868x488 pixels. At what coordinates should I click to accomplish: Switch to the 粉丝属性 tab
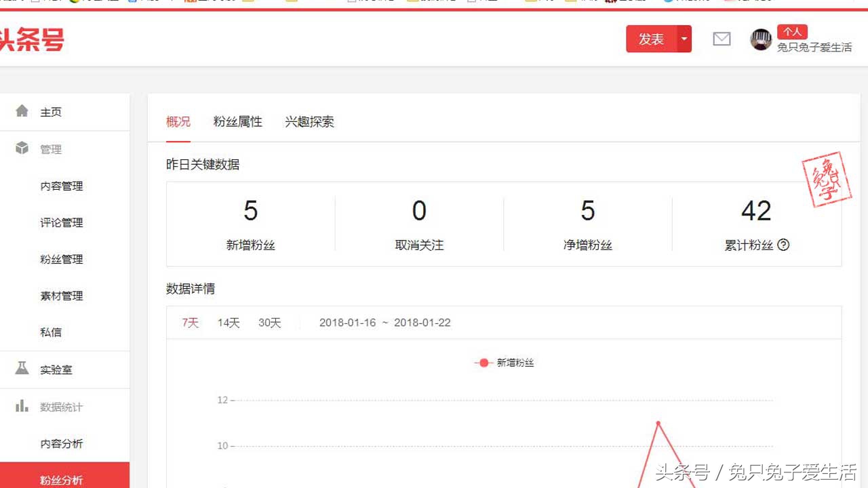pos(237,122)
